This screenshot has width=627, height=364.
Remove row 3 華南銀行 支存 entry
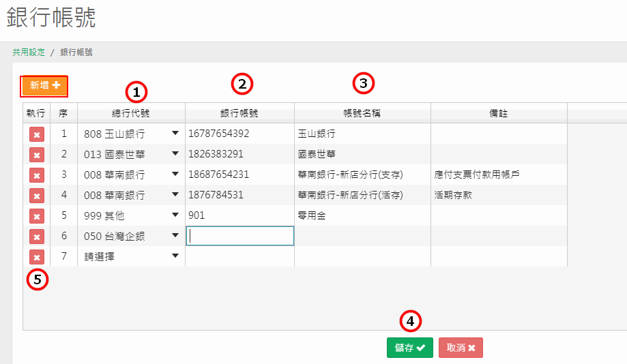tap(37, 175)
